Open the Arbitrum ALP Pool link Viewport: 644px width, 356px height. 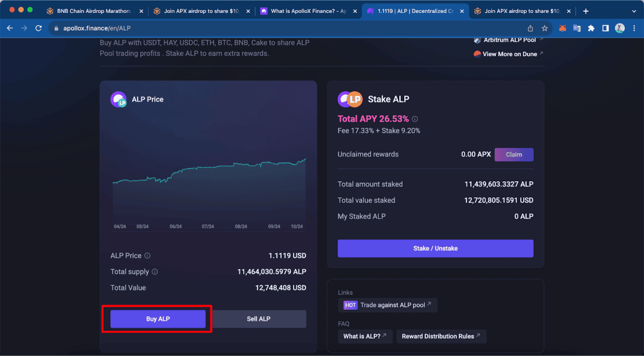(509, 40)
